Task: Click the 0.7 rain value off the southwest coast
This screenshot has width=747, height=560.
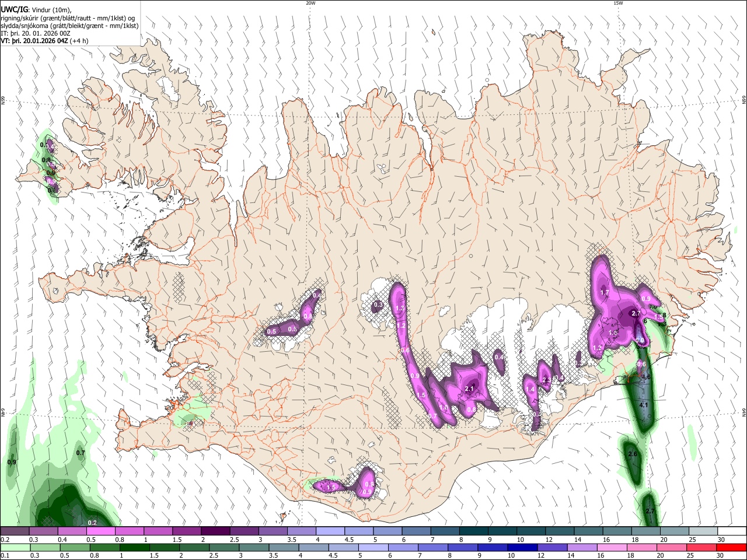Action: pyautogui.click(x=81, y=453)
